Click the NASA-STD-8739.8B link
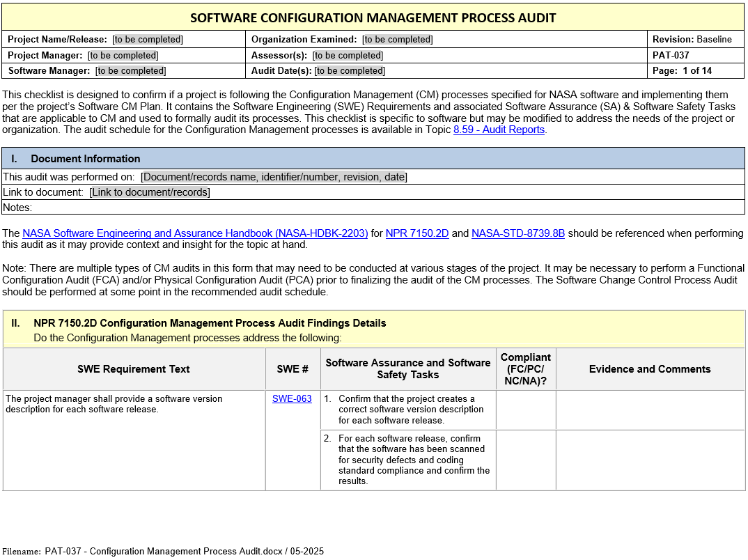Screen dimensions: 748x560 click(x=518, y=234)
